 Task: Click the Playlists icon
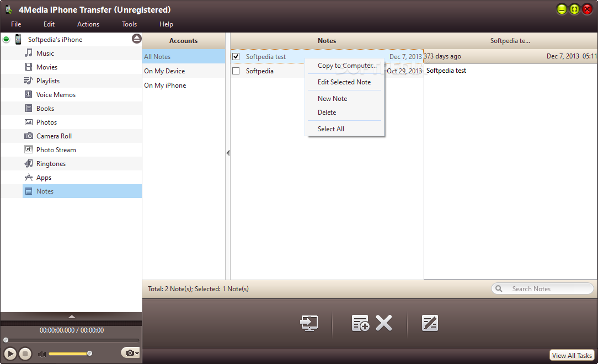[x=29, y=81]
